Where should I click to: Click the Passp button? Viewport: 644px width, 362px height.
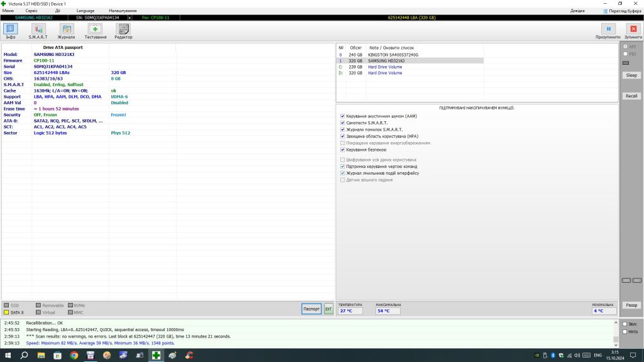coord(631,305)
